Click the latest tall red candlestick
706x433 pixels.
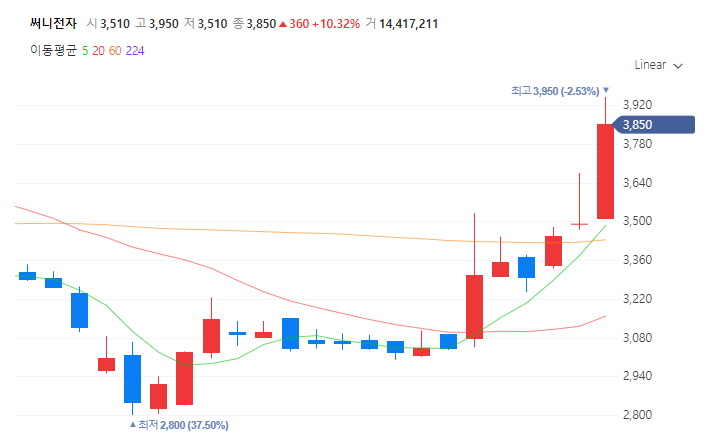(605, 171)
